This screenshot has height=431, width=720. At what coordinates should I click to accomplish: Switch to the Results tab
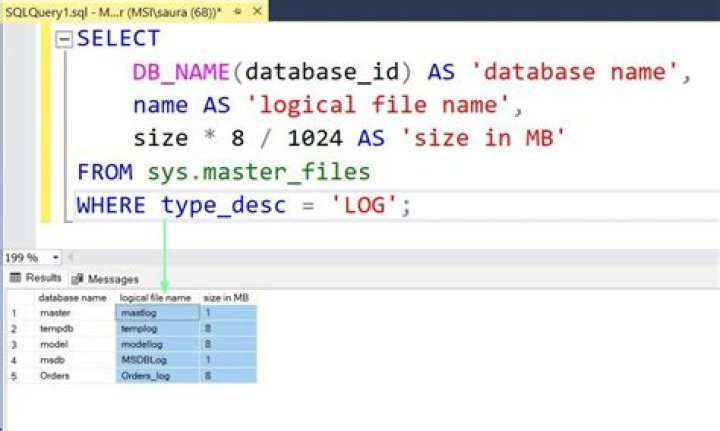35,278
